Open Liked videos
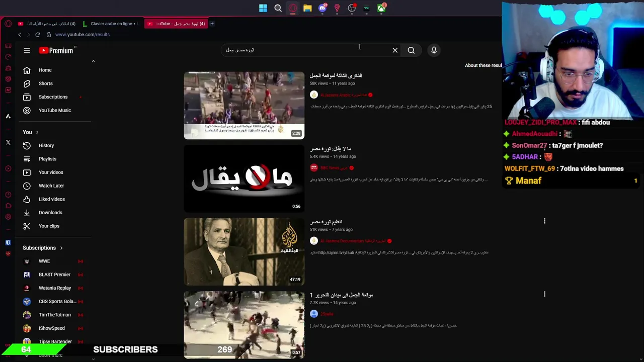 tap(51, 199)
